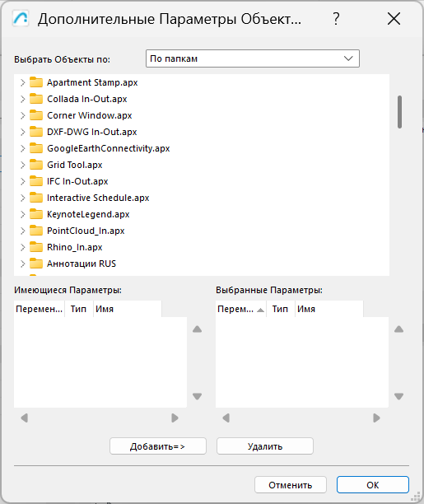Expand the GoogleEarthConnectivity.apx folder
Screen dimensions: 424x504
pos(22,148)
